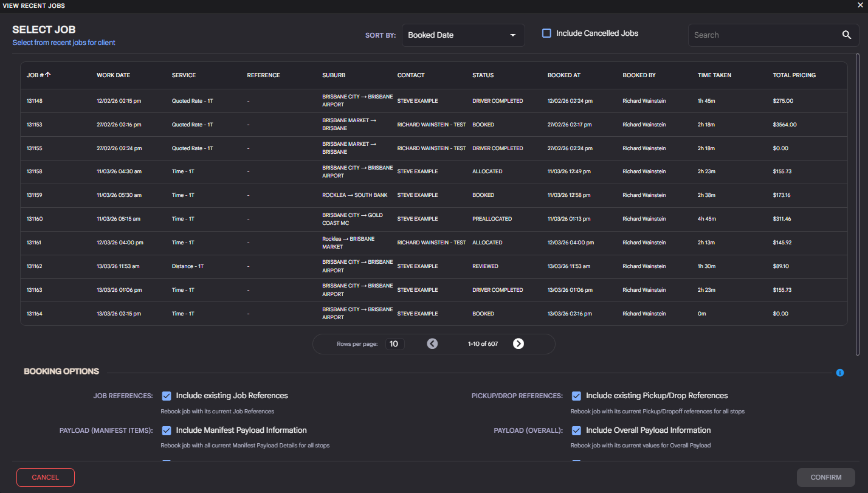Click Rocklea → BRISBANE MARKET suburb cell
The width and height of the screenshot is (868, 493).
tap(348, 243)
